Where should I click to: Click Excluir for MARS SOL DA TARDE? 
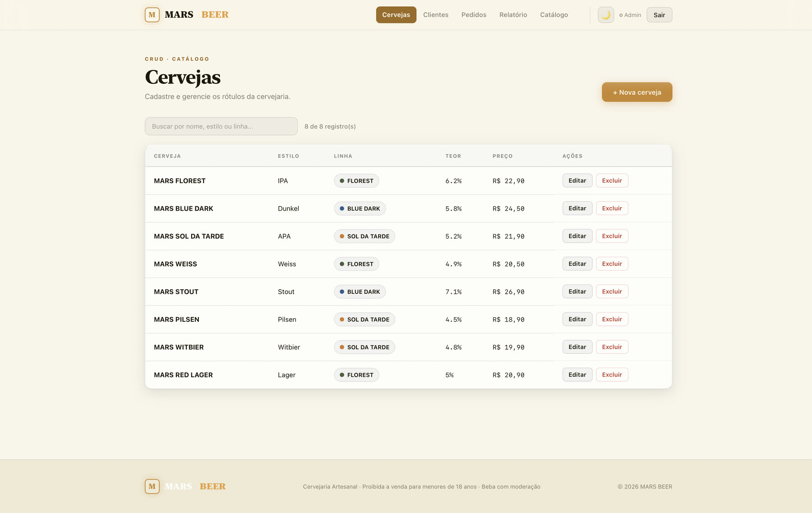(x=612, y=236)
